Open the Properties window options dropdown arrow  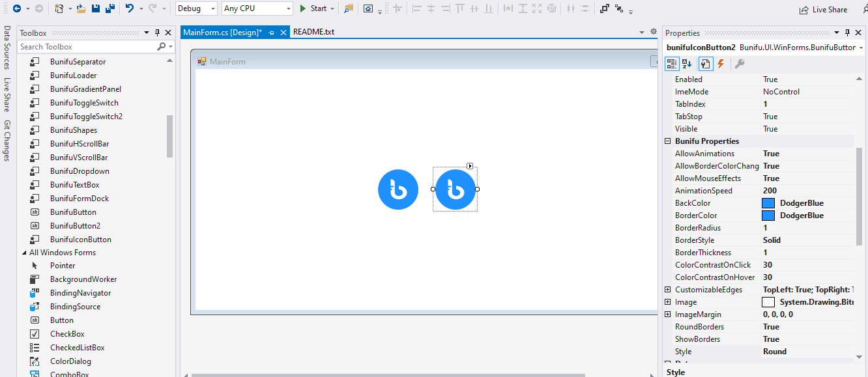point(837,33)
